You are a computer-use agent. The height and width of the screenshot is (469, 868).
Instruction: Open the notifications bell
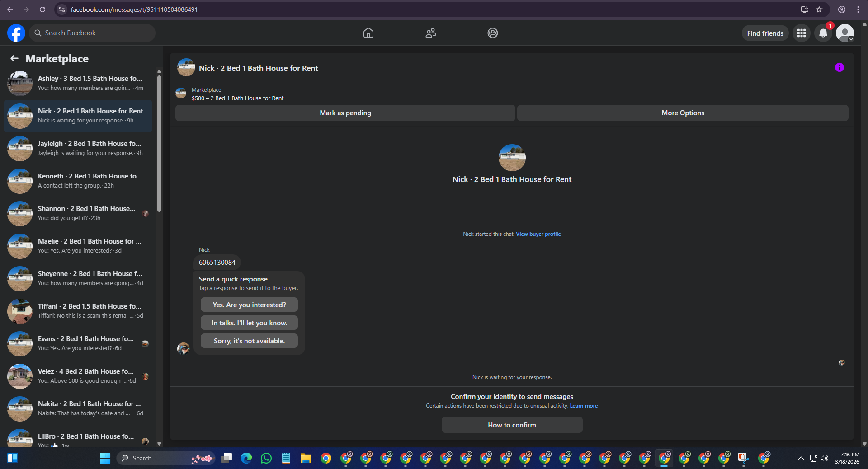click(x=823, y=33)
